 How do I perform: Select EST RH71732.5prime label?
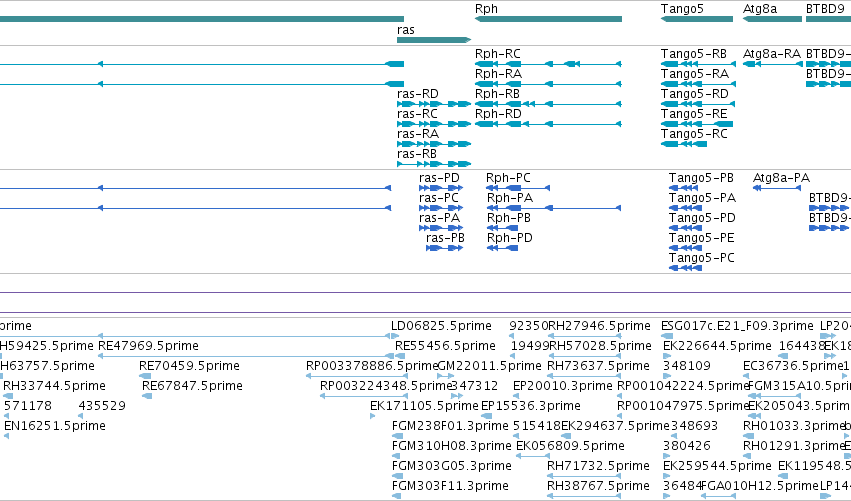(x=598, y=466)
